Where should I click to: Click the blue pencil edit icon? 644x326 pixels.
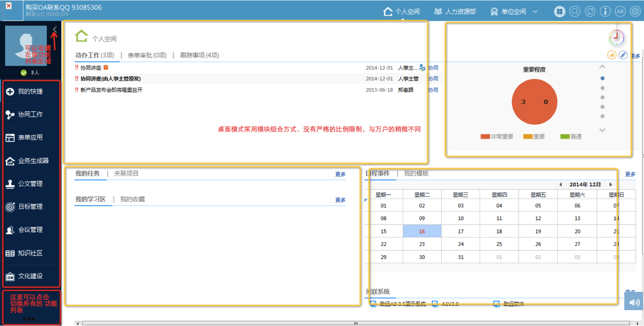click(x=623, y=55)
